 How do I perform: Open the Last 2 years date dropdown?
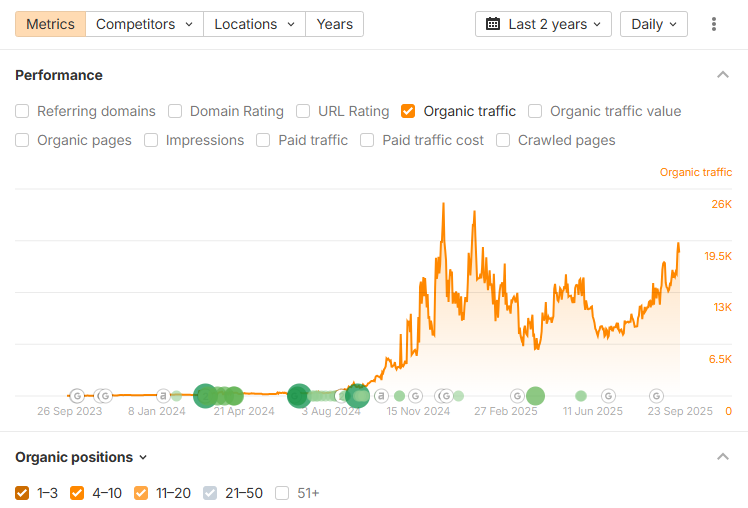pos(543,24)
